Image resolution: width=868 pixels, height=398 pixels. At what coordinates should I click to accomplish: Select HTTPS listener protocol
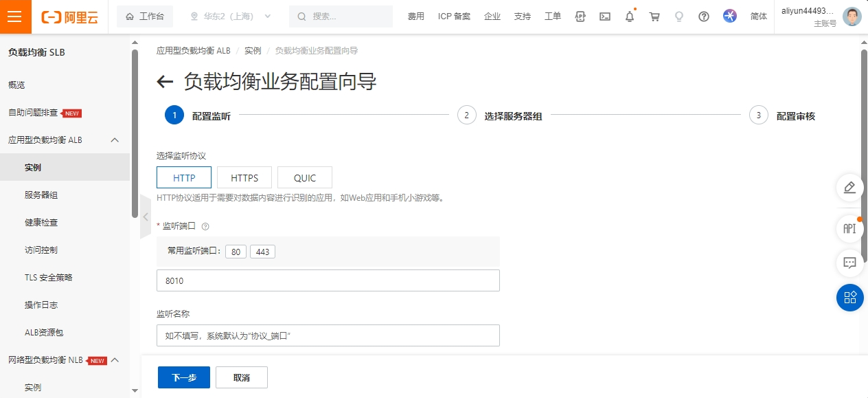point(244,177)
